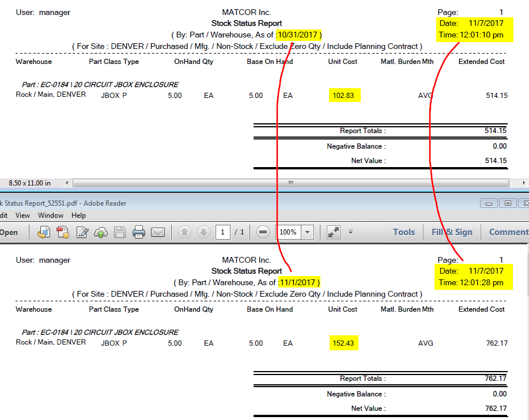This screenshot has width=529, height=420.
Task: Send file via email envelope icon
Action: (x=158, y=232)
